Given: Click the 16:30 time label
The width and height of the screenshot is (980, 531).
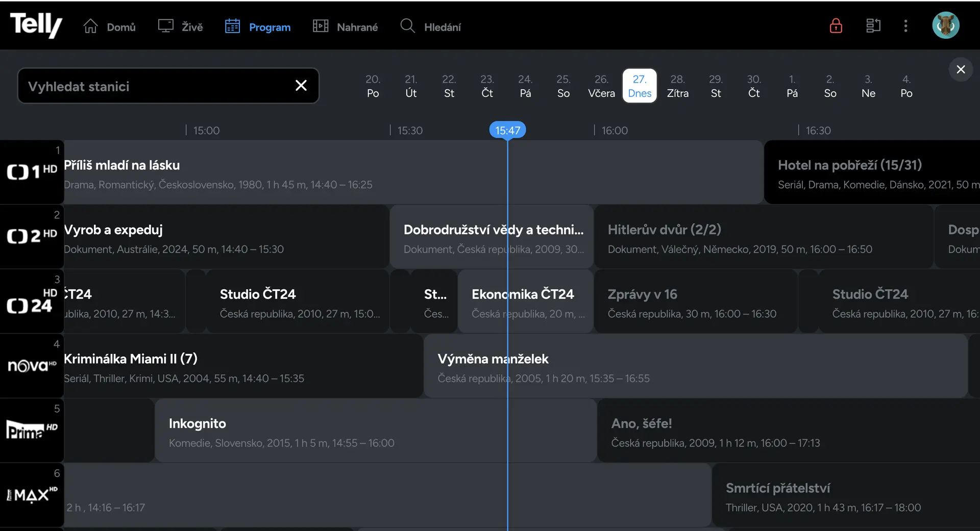Looking at the screenshot, I should click(818, 131).
